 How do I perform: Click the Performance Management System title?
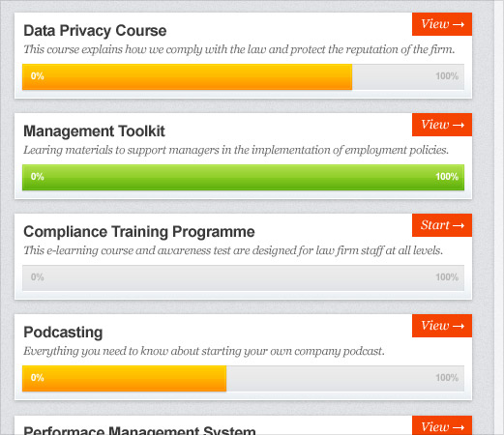pyautogui.click(x=139, y=430)
